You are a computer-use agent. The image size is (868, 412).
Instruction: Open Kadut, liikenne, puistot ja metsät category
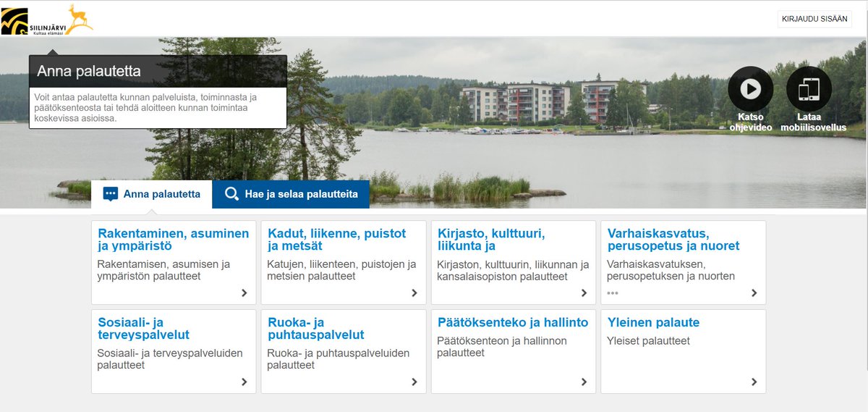click(344, 262)
